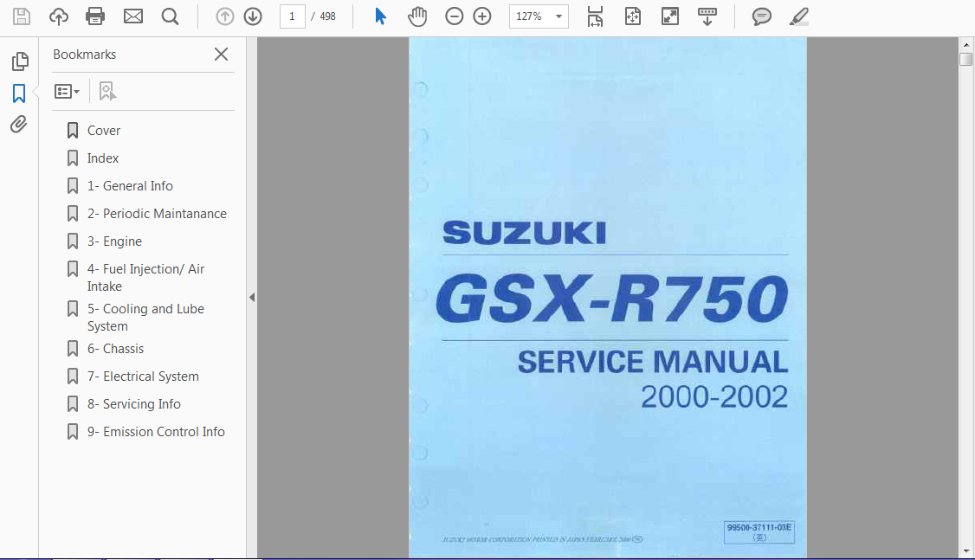Upload the document to cloud
The width and height of the screenshot is (975, 560).
point(59,16)
